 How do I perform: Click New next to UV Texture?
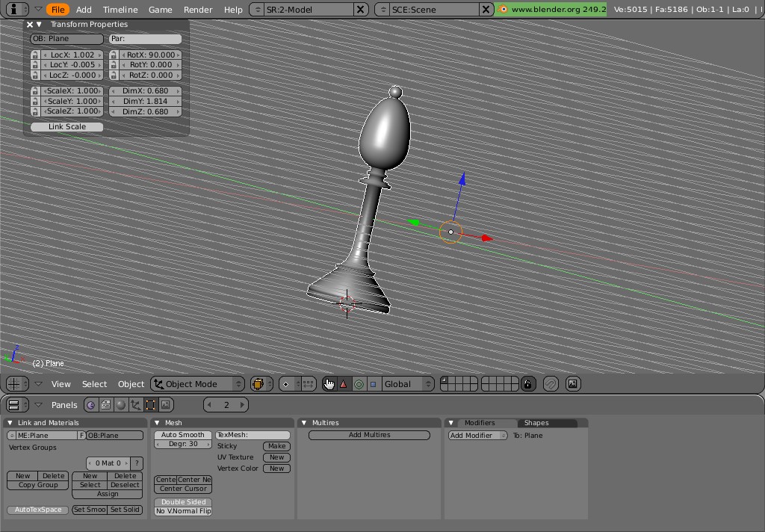pyautogui.click(x=276, y=457)
